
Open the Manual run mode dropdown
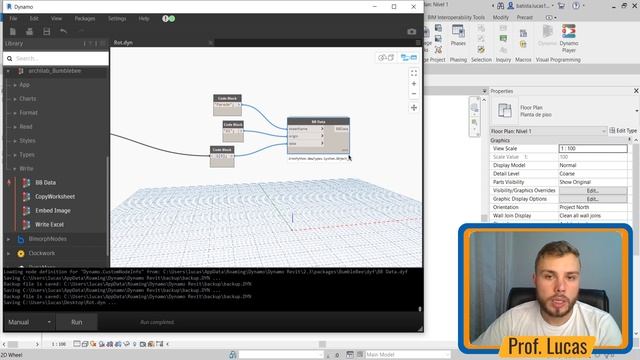29,322
